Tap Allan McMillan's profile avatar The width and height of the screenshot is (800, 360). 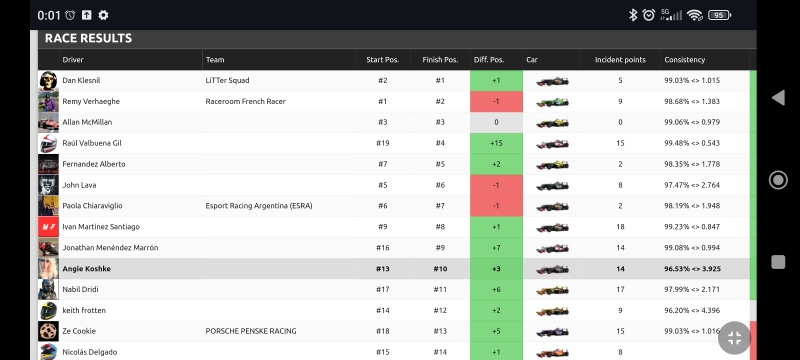pos(48,122)
